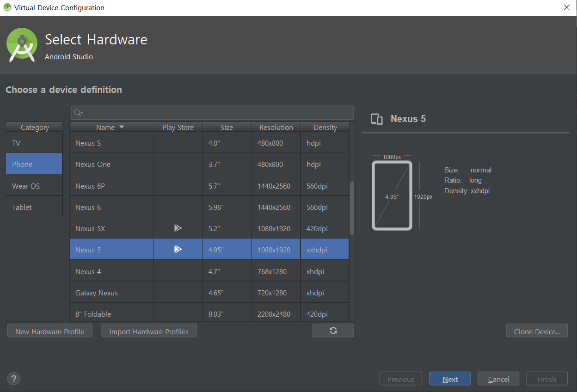Click the Nexus 5 screen preview diagram

click(x=392, y=196)
